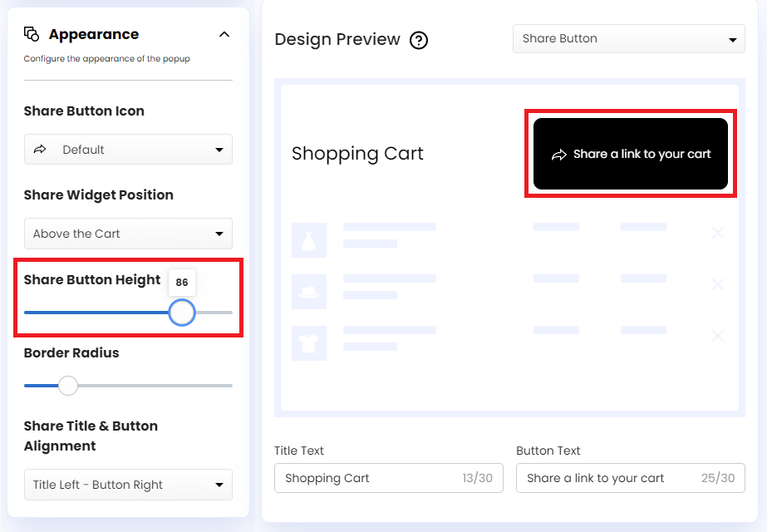Remove the third cart item using its X icon
767x532 pixels.
(717, 336)
